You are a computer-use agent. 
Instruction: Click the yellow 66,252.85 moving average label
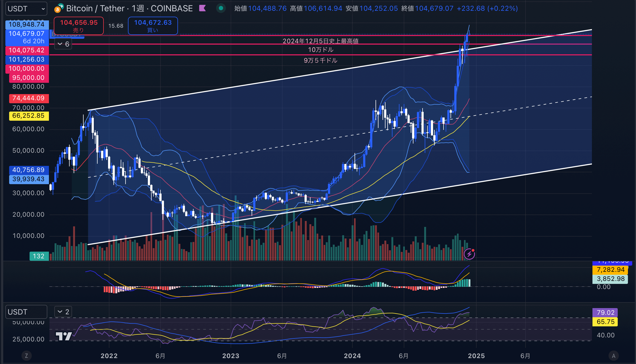tap(29, 116)
